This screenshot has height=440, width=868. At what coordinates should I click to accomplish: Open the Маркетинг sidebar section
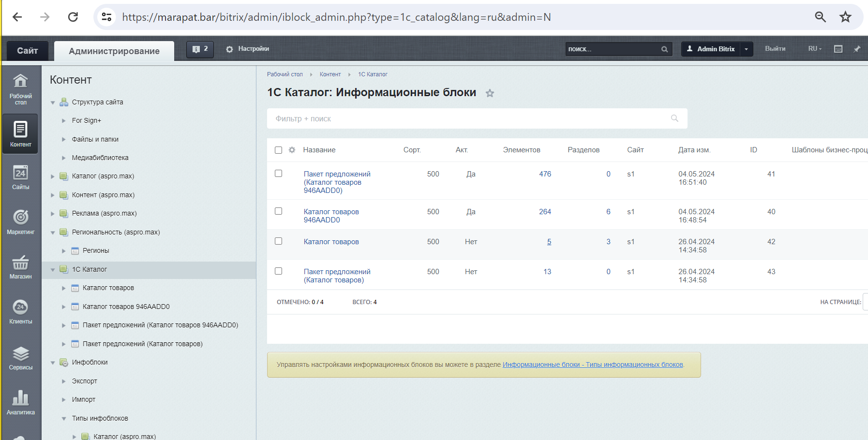click(x=21, y=222)
